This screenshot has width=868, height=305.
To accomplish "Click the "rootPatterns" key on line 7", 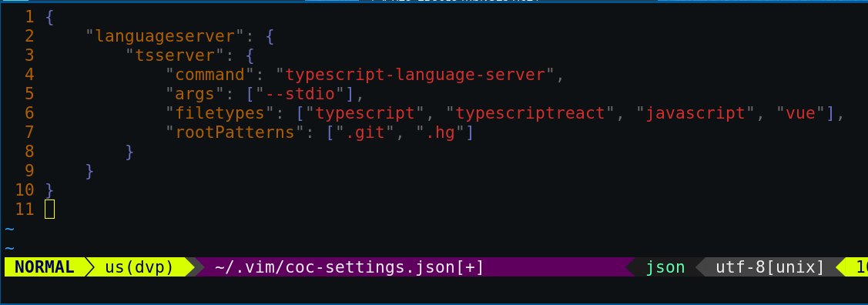I will pos(234,132).
